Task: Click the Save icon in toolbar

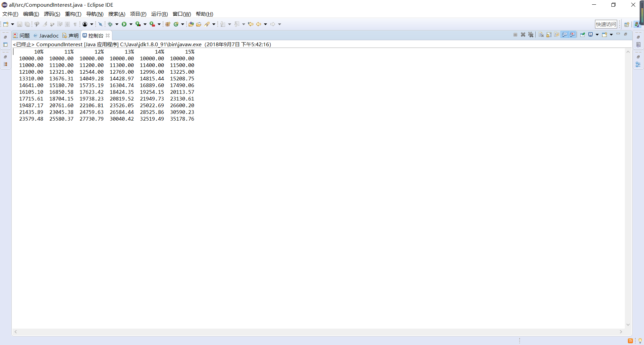Action: [19, 24]
